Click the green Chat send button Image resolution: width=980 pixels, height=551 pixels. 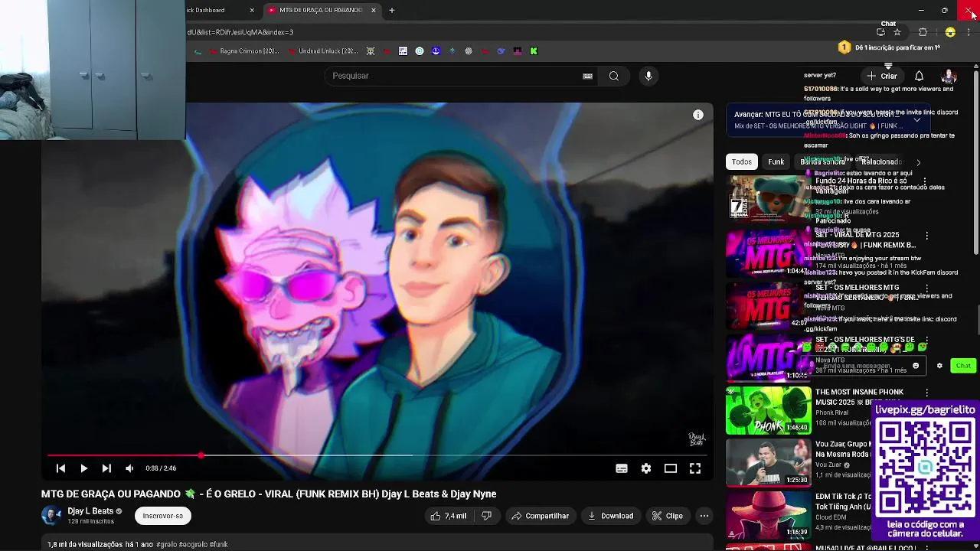pos(963,366)
